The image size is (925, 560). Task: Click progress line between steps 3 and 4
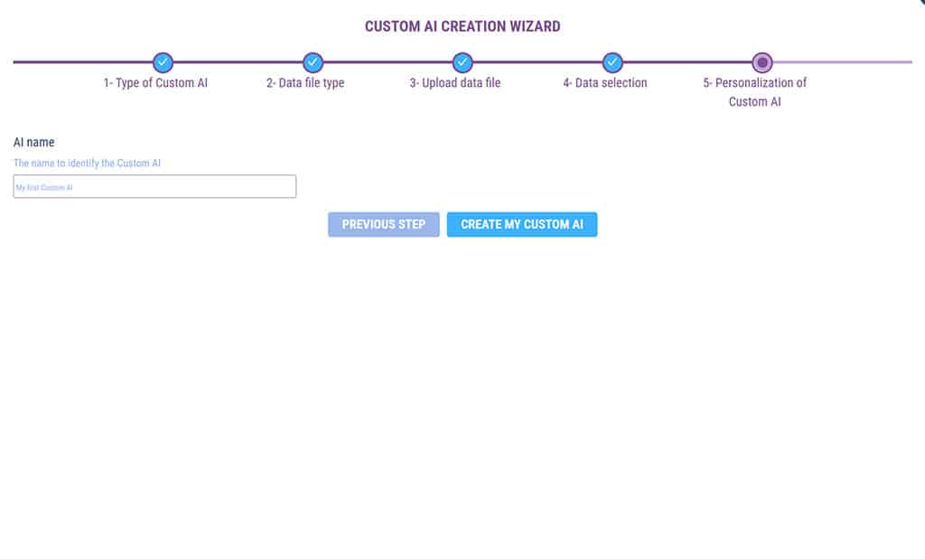coord(537,62)
